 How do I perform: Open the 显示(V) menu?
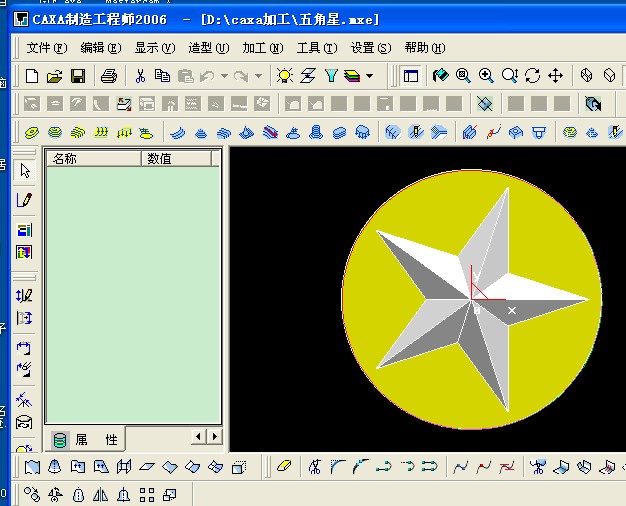tap(155, 48)
